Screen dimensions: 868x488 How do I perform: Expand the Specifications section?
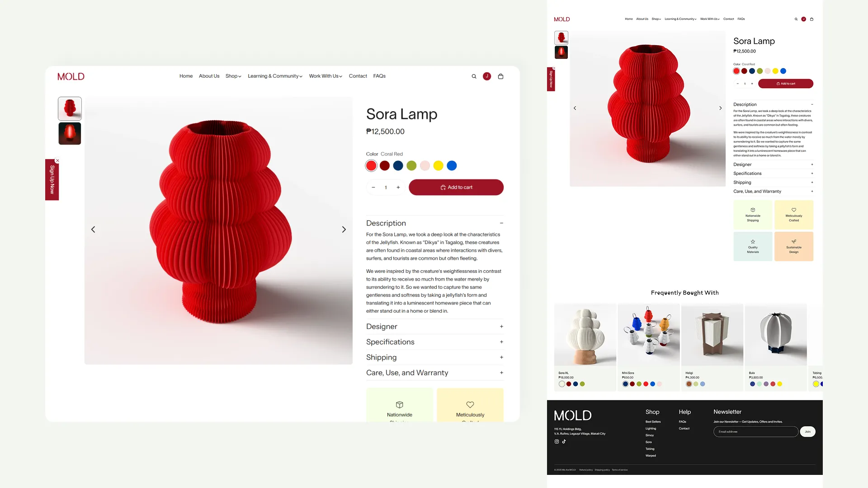[435, 342]
